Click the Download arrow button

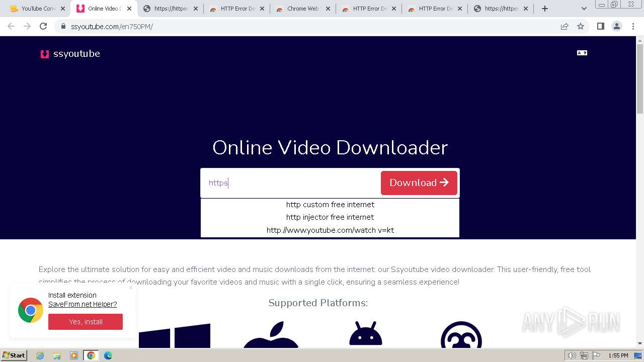pyautogui.click(x=419, y=183)
